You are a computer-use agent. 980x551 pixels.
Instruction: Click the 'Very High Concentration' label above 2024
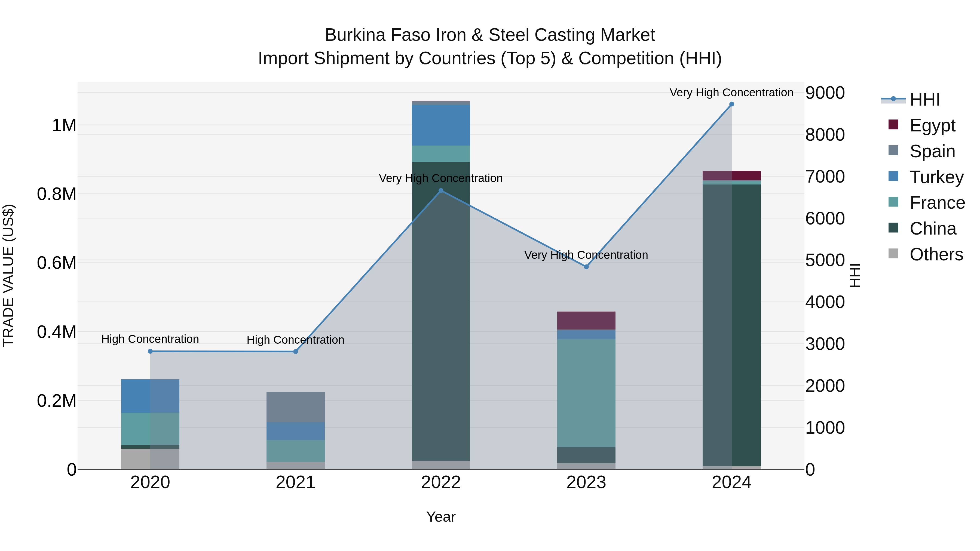click(731, 93)
